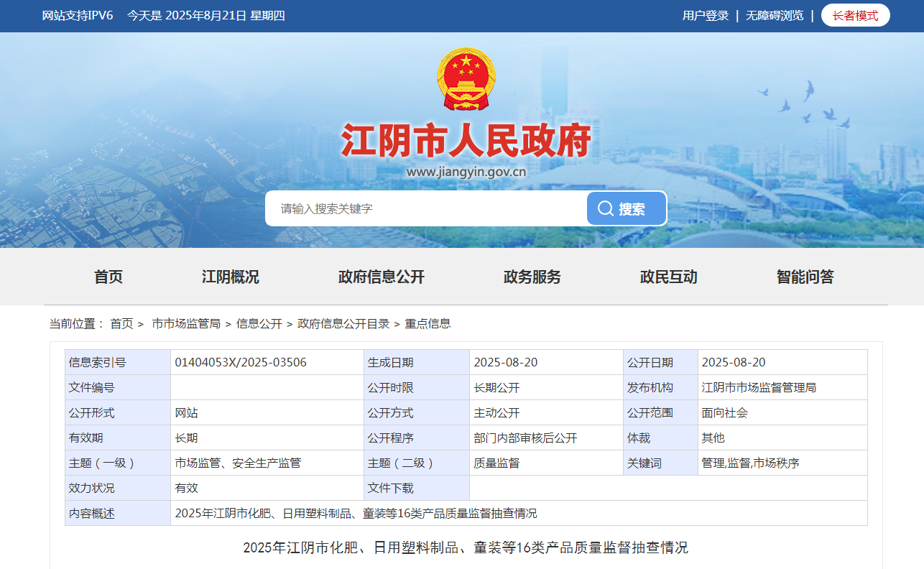Click the 江阴市人民政府 site title
924x569 pixels.
(x=466, y=140)
